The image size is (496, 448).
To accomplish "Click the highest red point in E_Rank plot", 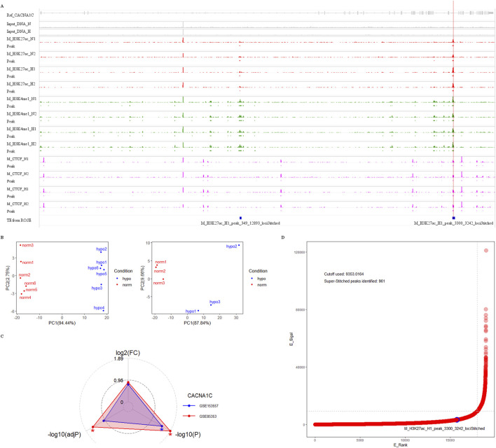I will tap(486, 251).
